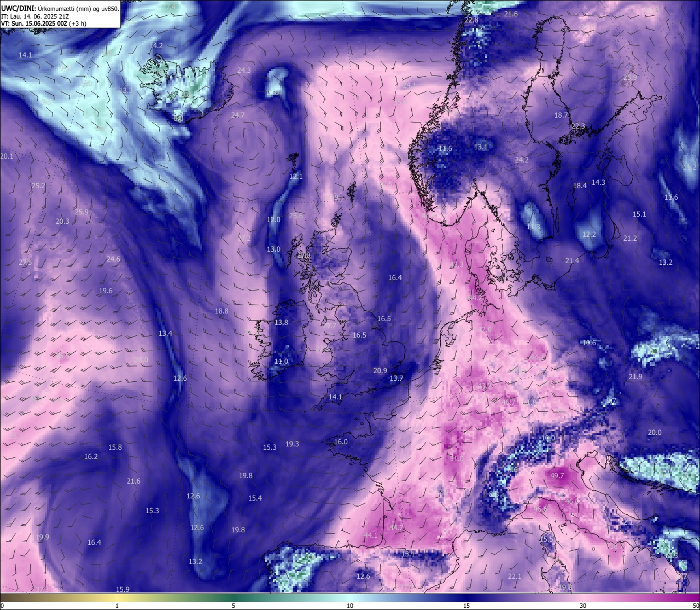Click the 30 tick on color scale

tap(583, 606)
